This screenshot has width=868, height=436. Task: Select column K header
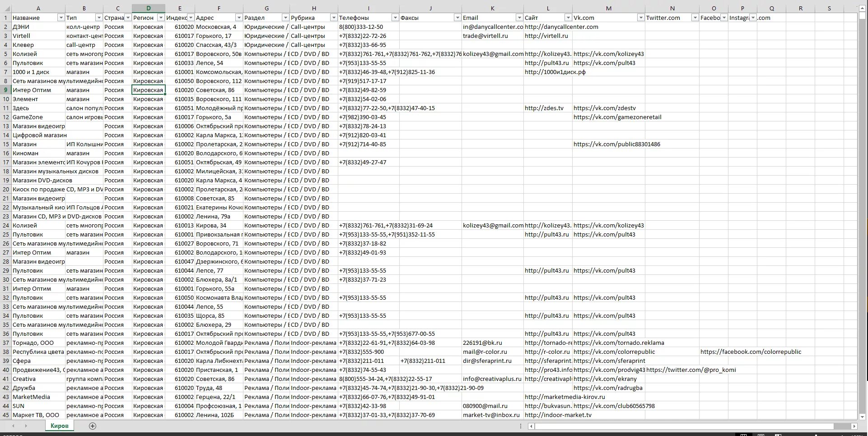[493, 9]
